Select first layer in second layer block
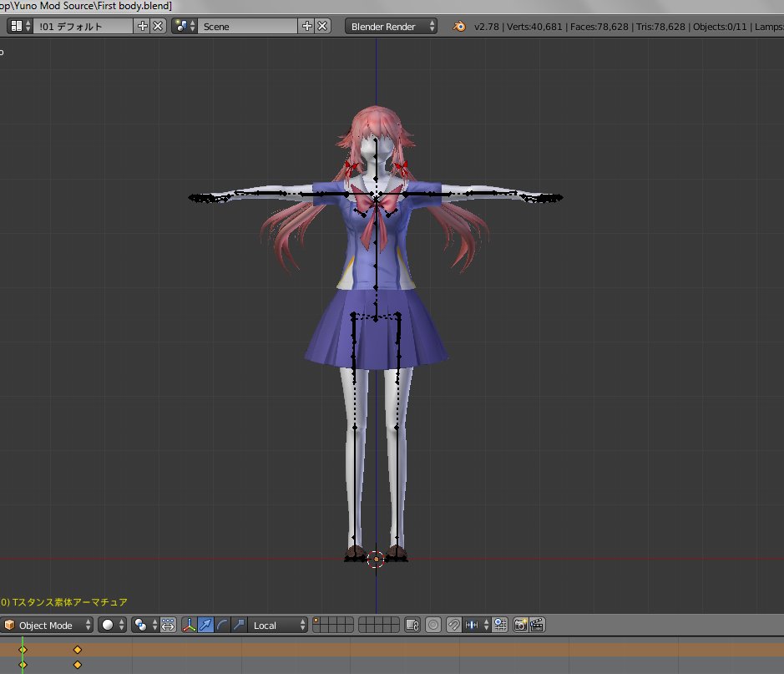 (363, 621)
